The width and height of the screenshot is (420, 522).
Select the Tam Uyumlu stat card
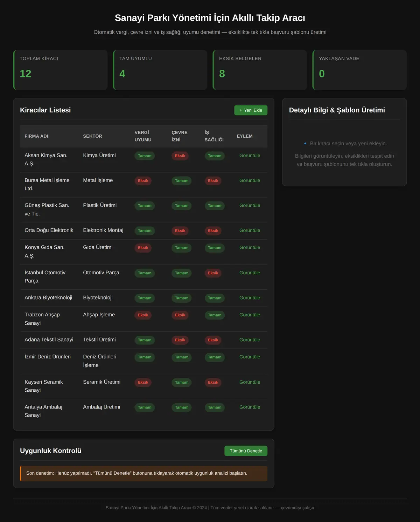pos(160,70)
